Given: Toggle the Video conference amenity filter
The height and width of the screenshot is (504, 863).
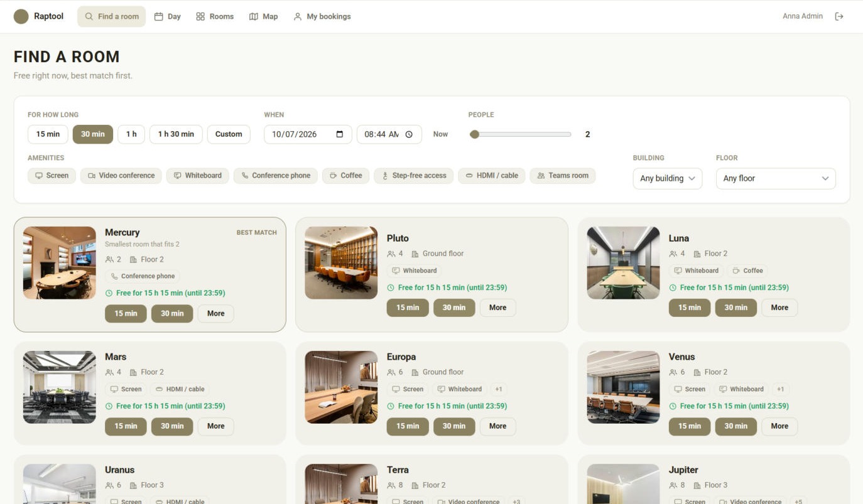Looking at the screenshot, I should point(121,176).
